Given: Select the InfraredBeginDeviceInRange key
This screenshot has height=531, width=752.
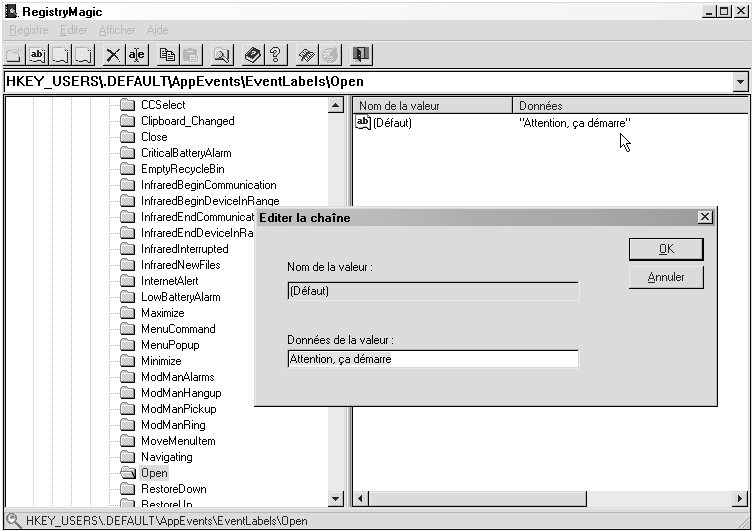Looking at the screenshot, I should (210, 201).
